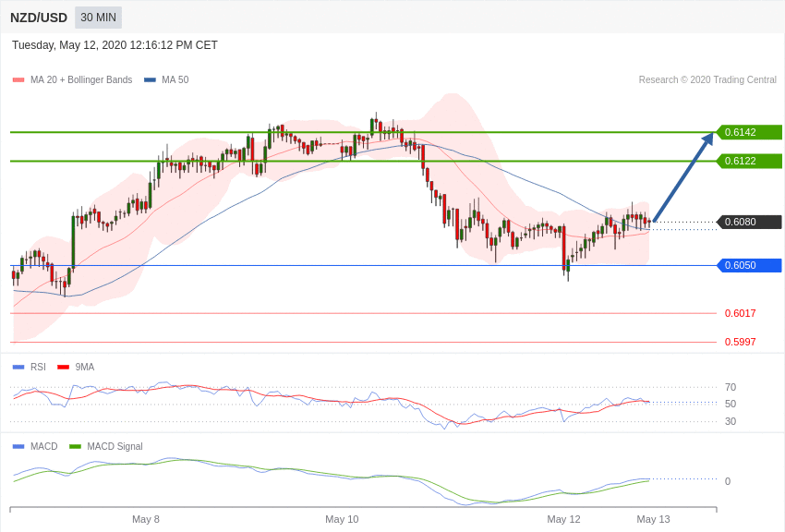This screenshot has width=785, height=532.
Task: Click the RSI 30 axis value
Action: (731, 421)
